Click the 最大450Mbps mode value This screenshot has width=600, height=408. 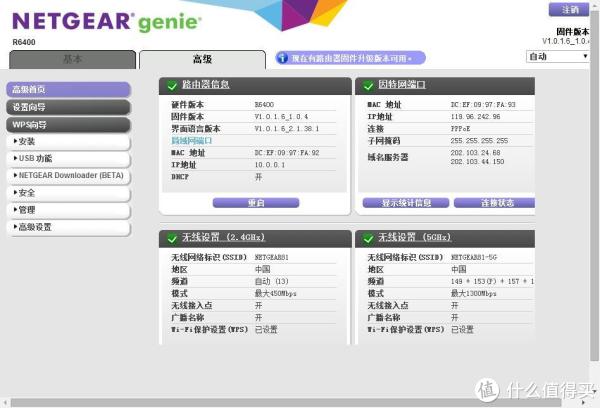click(x=276, y=294)
